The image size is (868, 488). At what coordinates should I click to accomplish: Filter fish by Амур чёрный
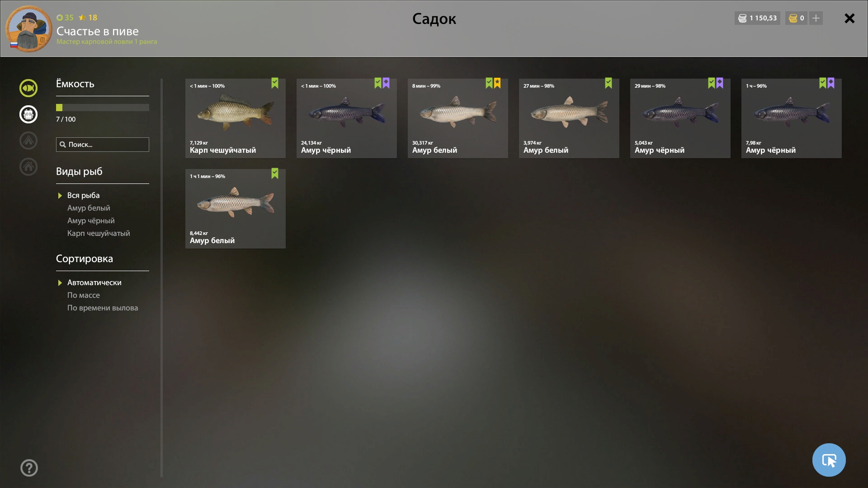pos(91,221)
